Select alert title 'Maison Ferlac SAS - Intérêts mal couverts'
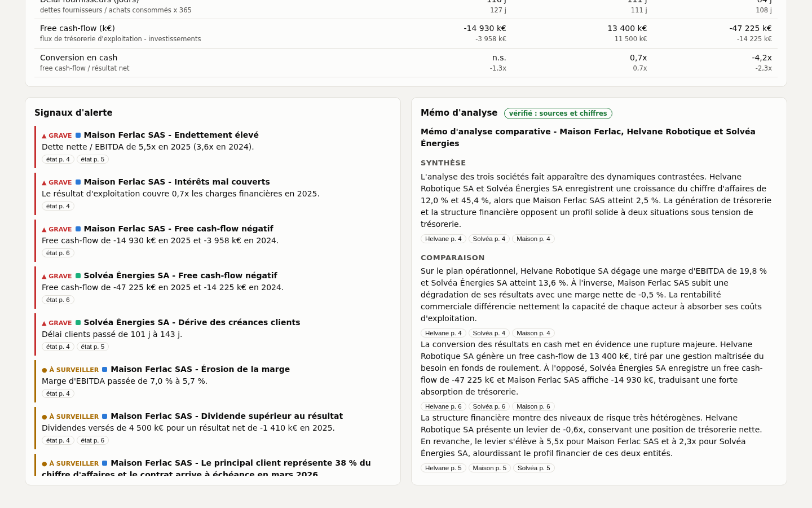Viewport: 812px width, 508px height. pos(177,182)
